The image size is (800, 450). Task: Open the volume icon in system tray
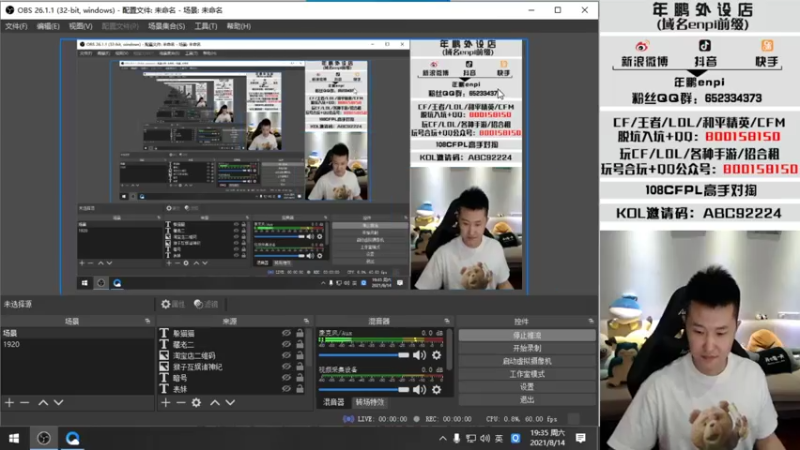click(x=485, y=438)
